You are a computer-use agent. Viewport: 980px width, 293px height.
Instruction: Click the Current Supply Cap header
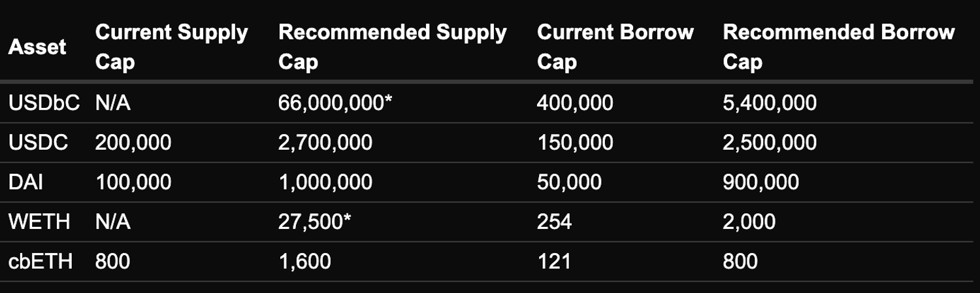[x=171, y=47]
